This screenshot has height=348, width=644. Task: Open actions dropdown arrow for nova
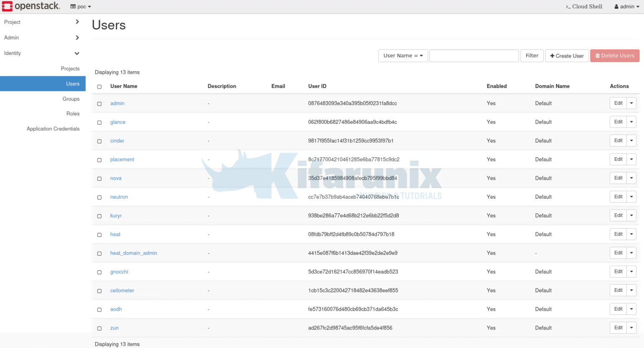(631, 178)
